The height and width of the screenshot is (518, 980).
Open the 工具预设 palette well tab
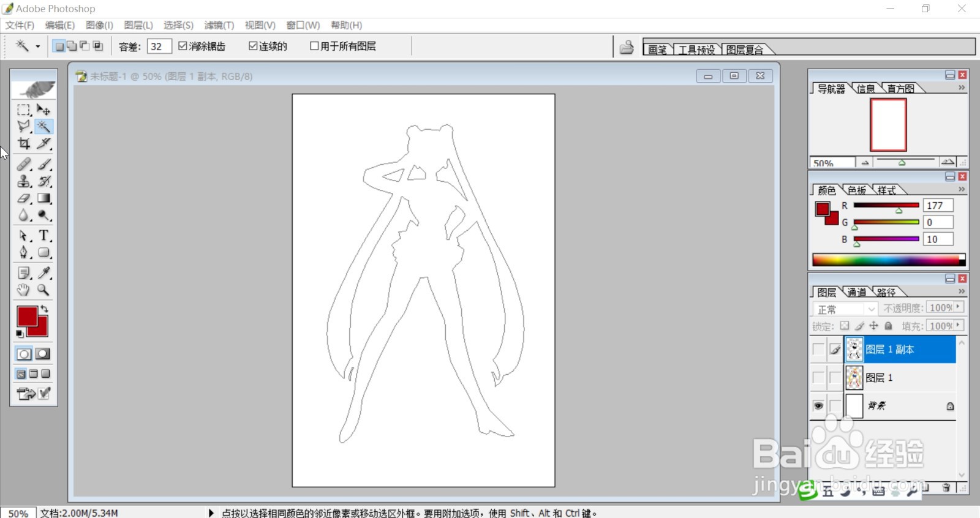click(x=696, y=50)
